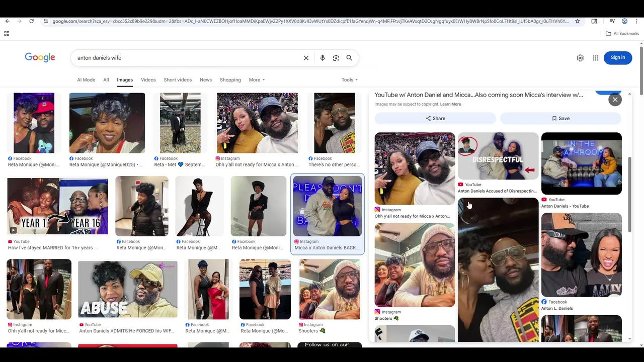Click the browser back arrow
This screenshot has height=362, width=644.
[7, 21]
